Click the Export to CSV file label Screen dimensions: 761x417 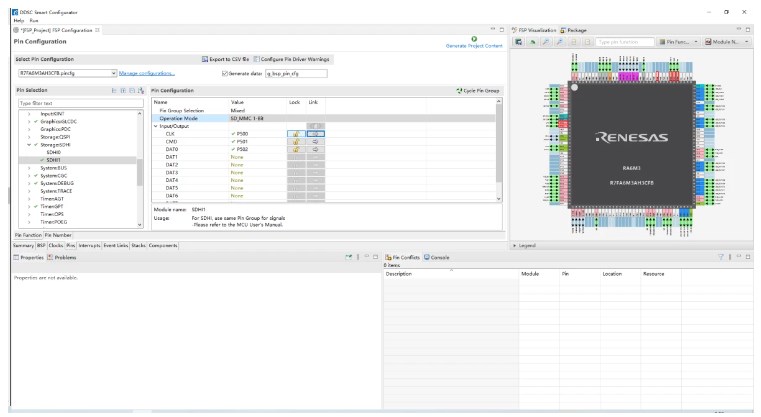[x=229, y=59]
